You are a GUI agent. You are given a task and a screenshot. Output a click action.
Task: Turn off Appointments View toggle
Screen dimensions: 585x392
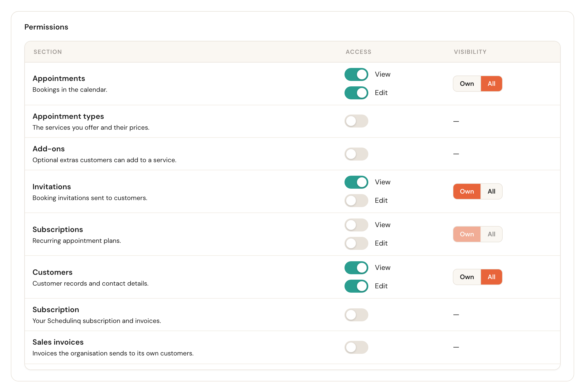click(356, 74)
